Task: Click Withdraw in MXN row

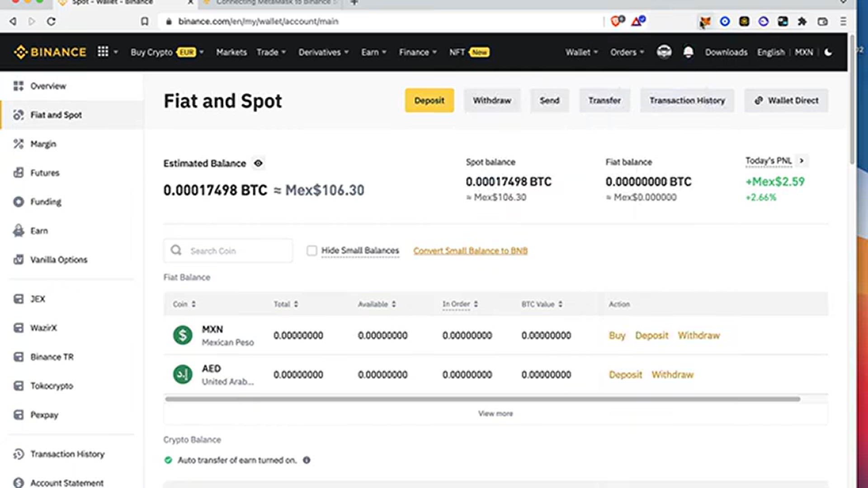Action: (x=698, y=335)
